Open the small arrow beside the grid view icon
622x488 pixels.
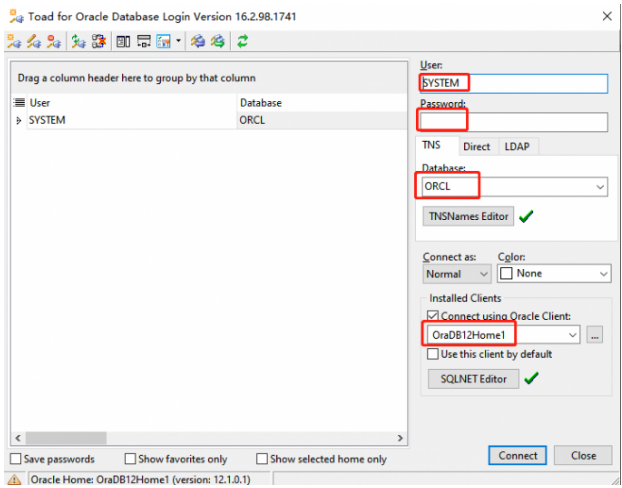(x=178, y=41)
